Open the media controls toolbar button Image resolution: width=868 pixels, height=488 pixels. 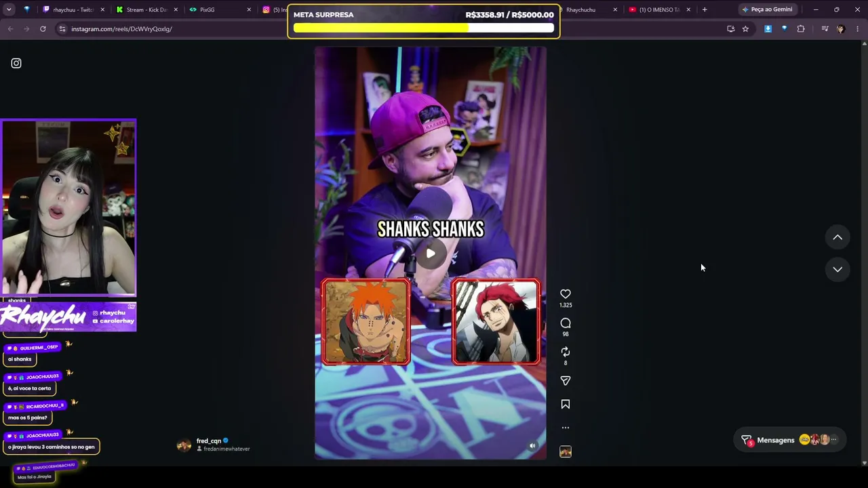[x=825, y=29]
